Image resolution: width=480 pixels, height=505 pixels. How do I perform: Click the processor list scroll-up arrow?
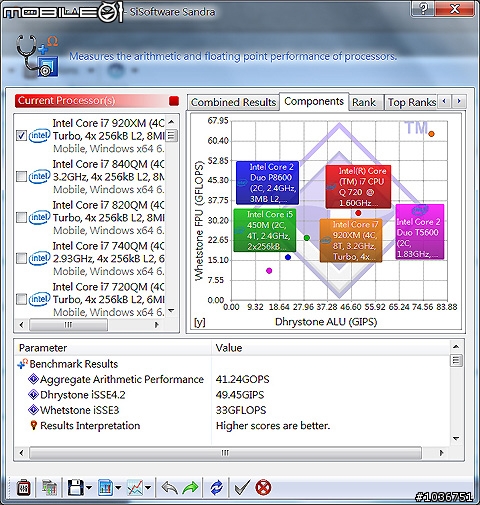[171, 122]
